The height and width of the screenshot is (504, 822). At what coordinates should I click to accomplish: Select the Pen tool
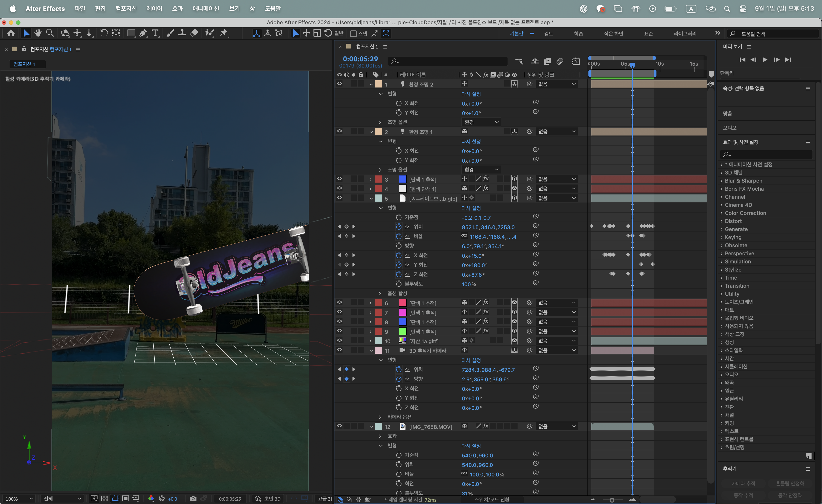(143, 33)
